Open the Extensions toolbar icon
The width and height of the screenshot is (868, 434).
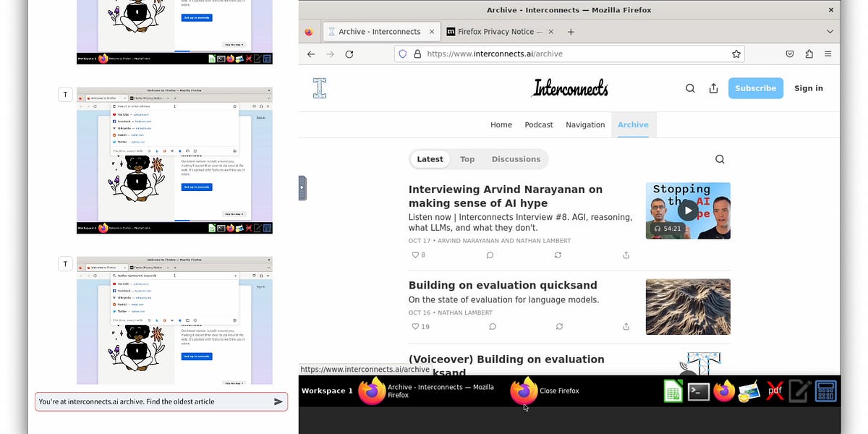tap(809, 54)
